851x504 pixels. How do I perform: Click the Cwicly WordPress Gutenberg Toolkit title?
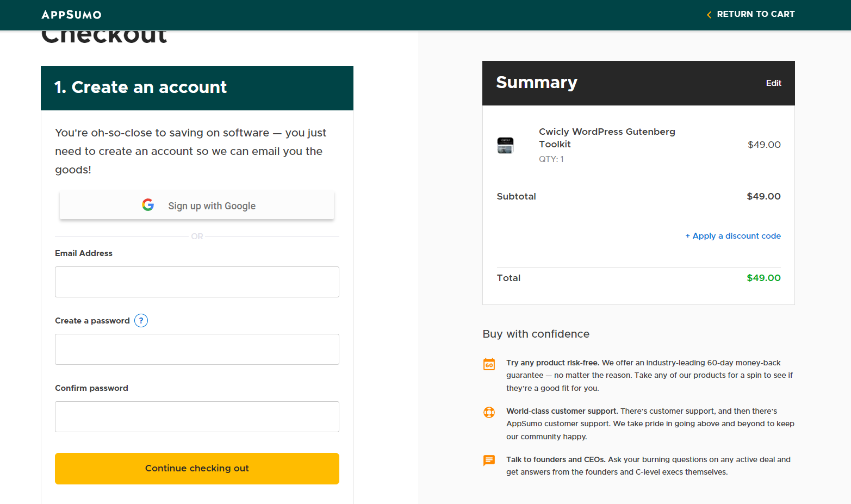coord(607,138)
